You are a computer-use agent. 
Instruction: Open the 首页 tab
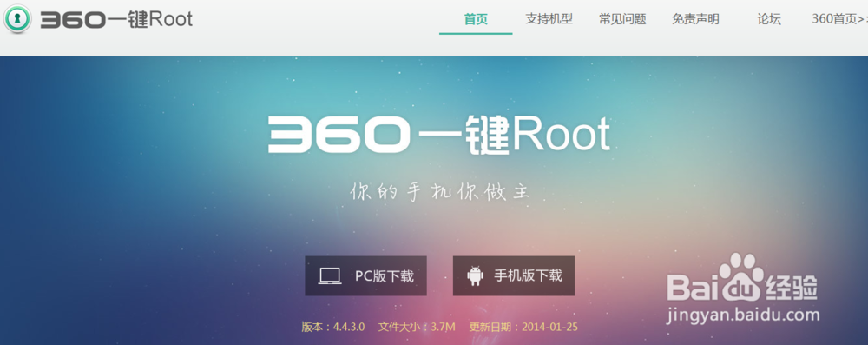tap(476, 19)
